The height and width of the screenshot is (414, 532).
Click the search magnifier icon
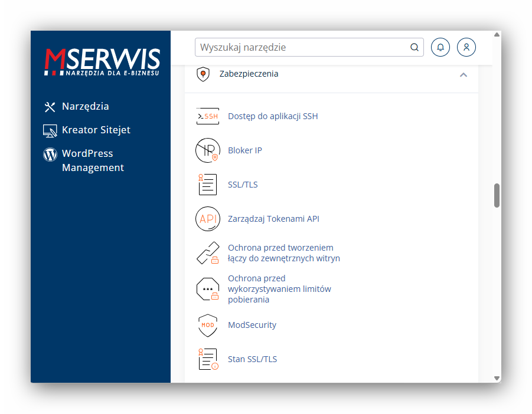point(414,47)
